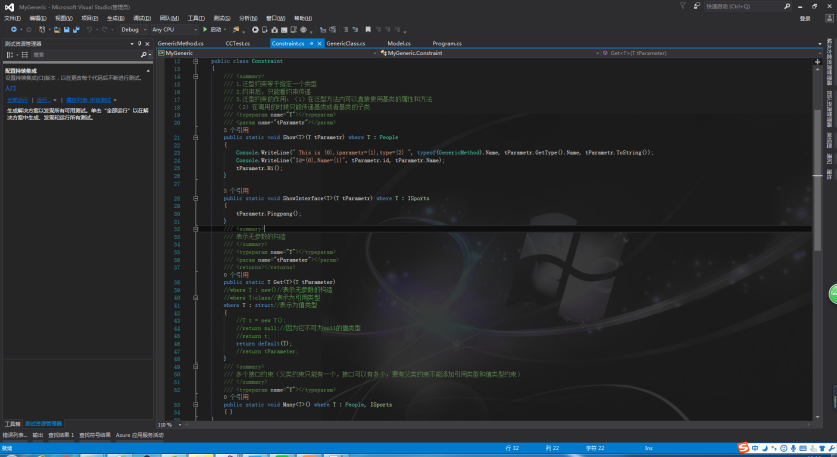Screen dimensions: 837x457
Task: Click the notifications flag icon in title bar
Action: point(682,6)
